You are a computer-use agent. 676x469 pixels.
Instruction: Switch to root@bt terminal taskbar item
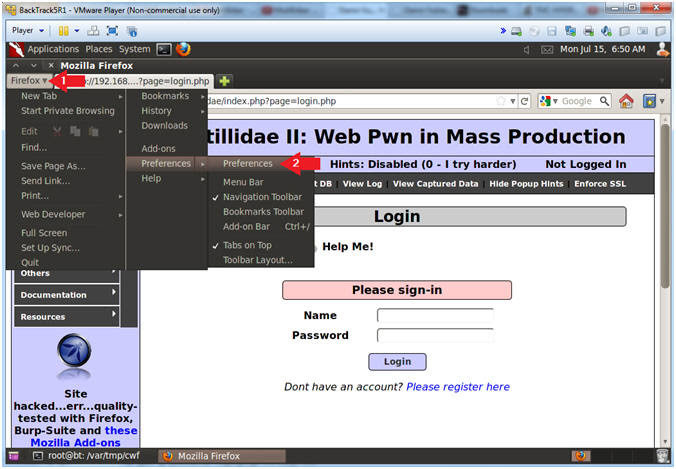(86, 456)
